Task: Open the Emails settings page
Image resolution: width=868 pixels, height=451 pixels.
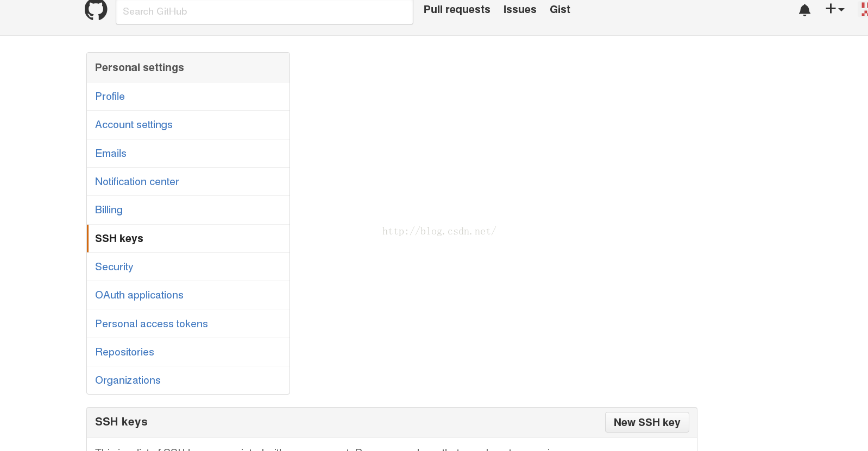Action: coord(188,154)
